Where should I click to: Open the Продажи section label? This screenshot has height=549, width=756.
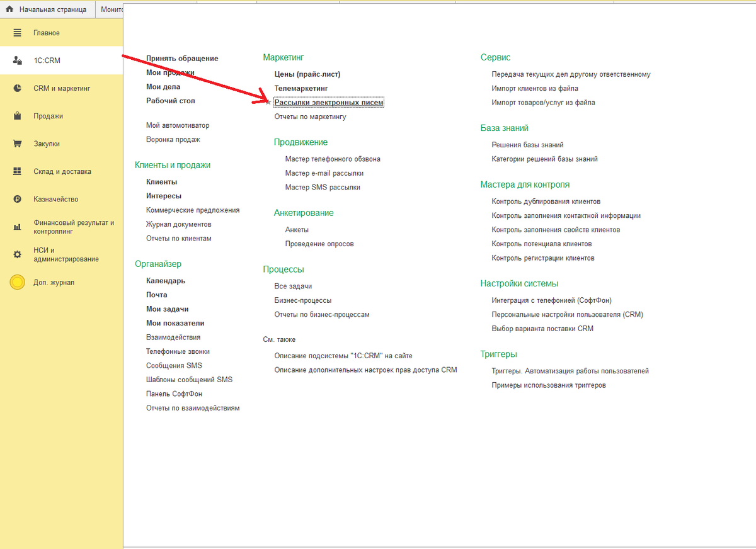48,116
